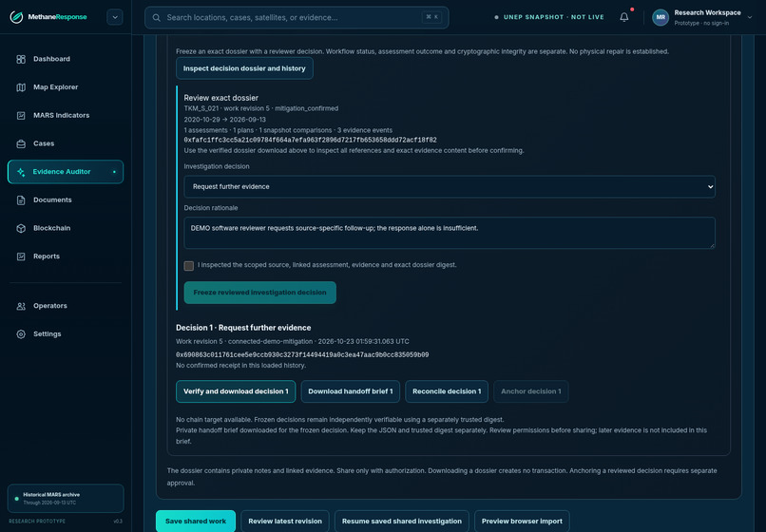Screen dimensions: 766x532
Task: Click into the Decision rationale textarea
Action: (x=450, y=233)
